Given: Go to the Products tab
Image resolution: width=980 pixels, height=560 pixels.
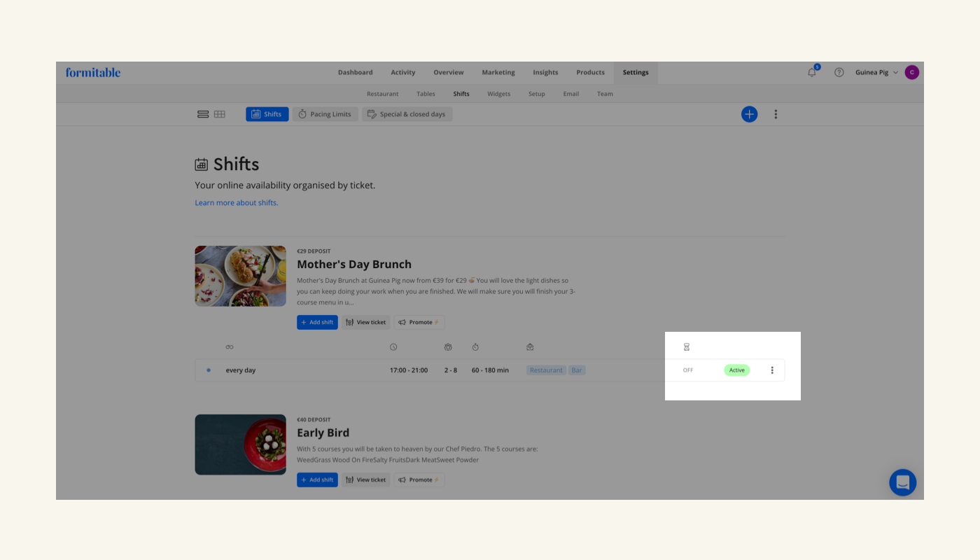Looking at the screenshot, I should coord(591,72).
